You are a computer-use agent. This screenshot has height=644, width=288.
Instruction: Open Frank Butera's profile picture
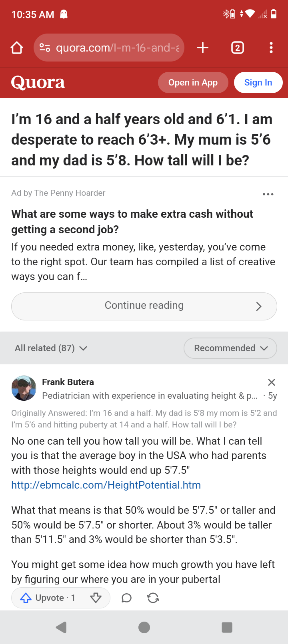pos(24,388)
